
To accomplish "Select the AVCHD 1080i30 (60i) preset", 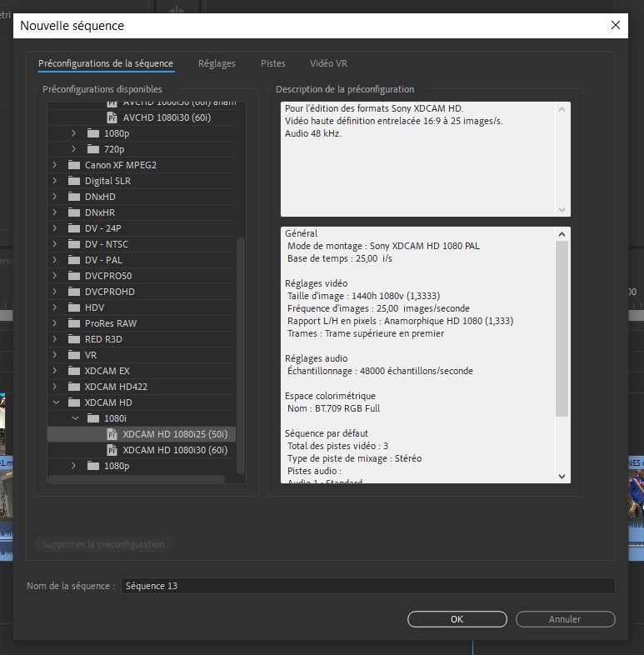I will tap(167, 117).
